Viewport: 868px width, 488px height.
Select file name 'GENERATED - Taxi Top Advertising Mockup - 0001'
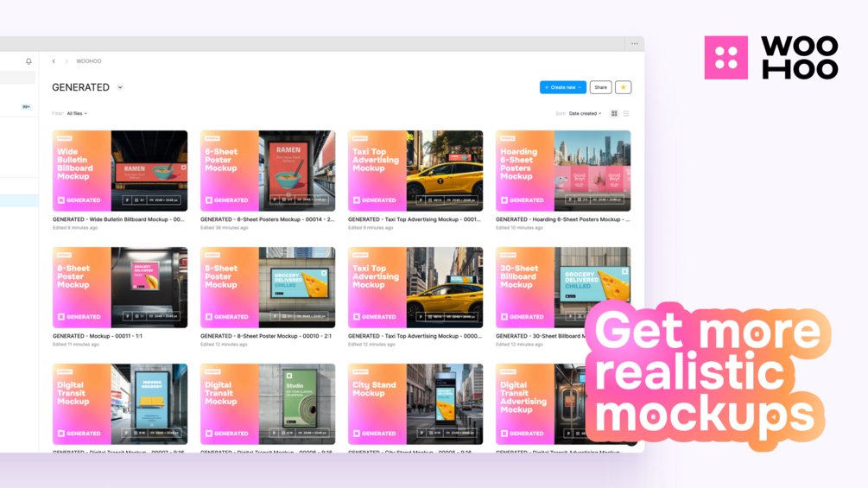click(414, 219)
